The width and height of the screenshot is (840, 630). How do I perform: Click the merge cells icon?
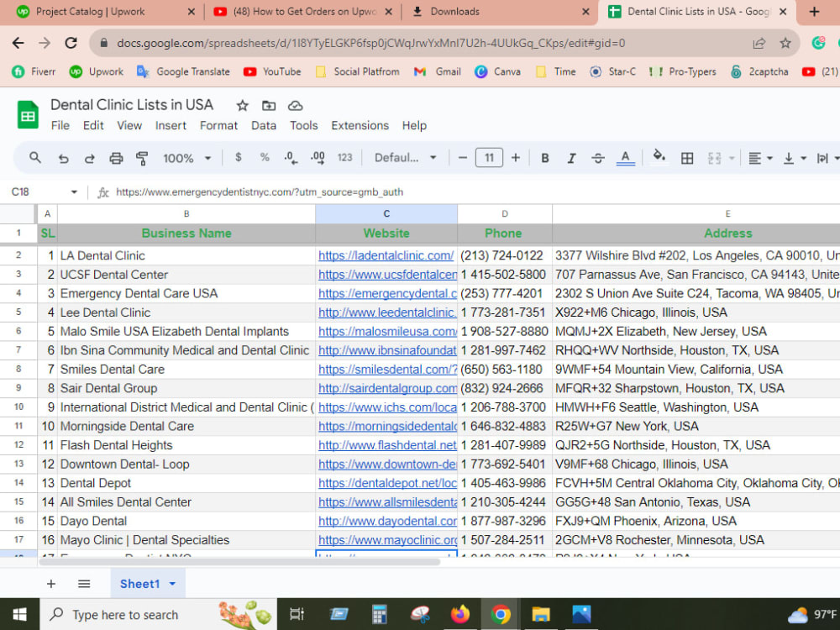click(x=714, y=158)
